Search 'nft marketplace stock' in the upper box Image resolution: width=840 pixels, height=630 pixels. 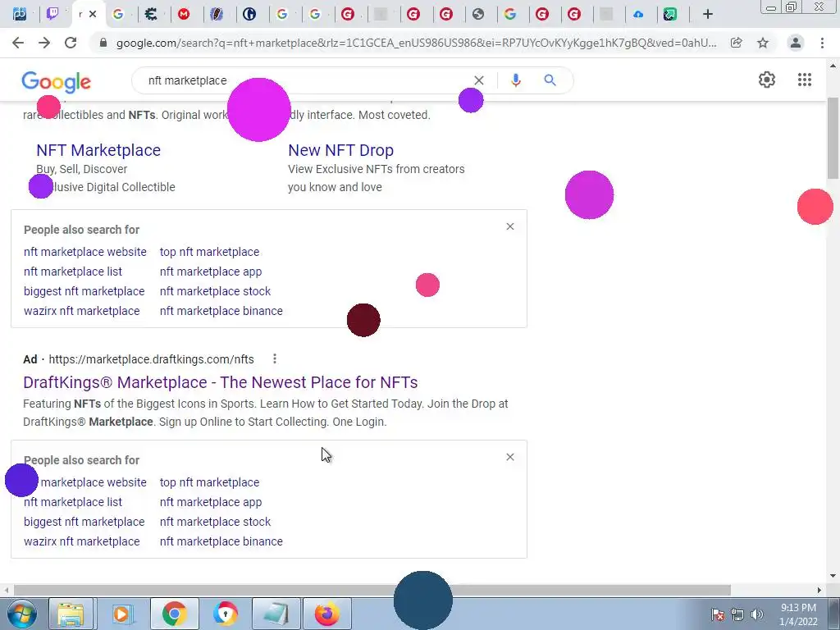click(215, 291)
